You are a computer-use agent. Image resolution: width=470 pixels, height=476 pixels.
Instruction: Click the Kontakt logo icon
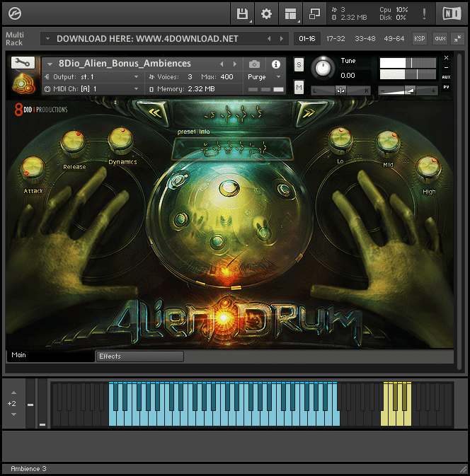(15, 13)
